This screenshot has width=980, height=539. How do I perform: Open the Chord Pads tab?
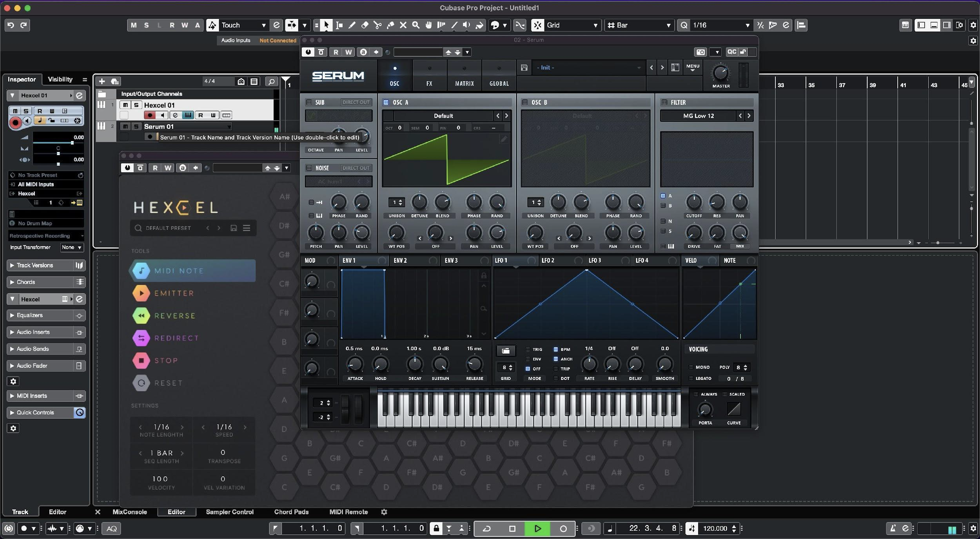tap(291, 512)
